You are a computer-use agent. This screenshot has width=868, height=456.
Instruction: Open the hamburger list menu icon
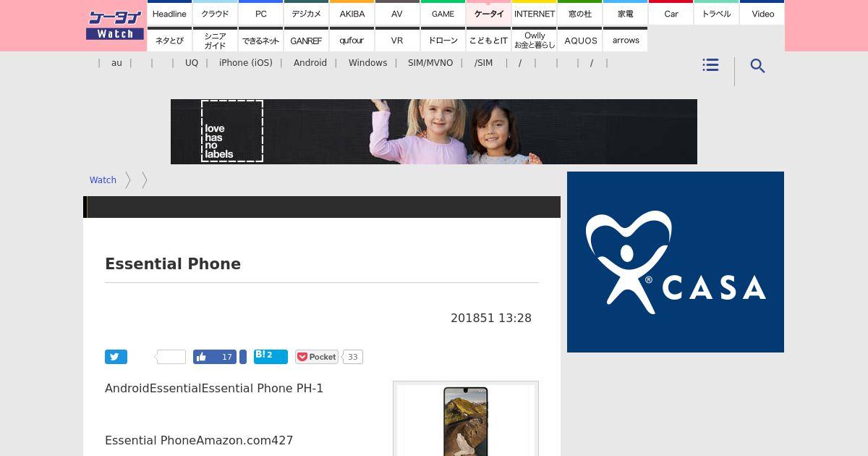(x=710, y=65)
